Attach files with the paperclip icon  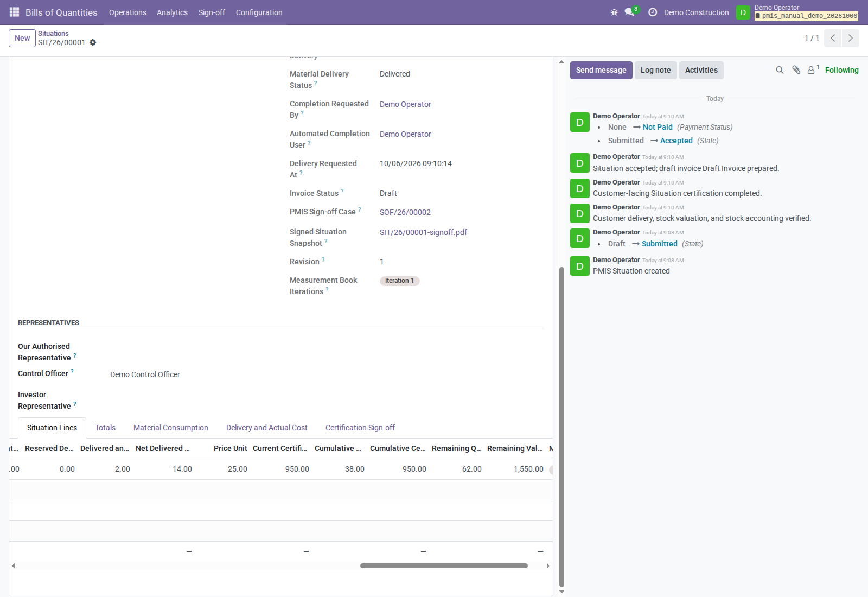click(796, 70)
